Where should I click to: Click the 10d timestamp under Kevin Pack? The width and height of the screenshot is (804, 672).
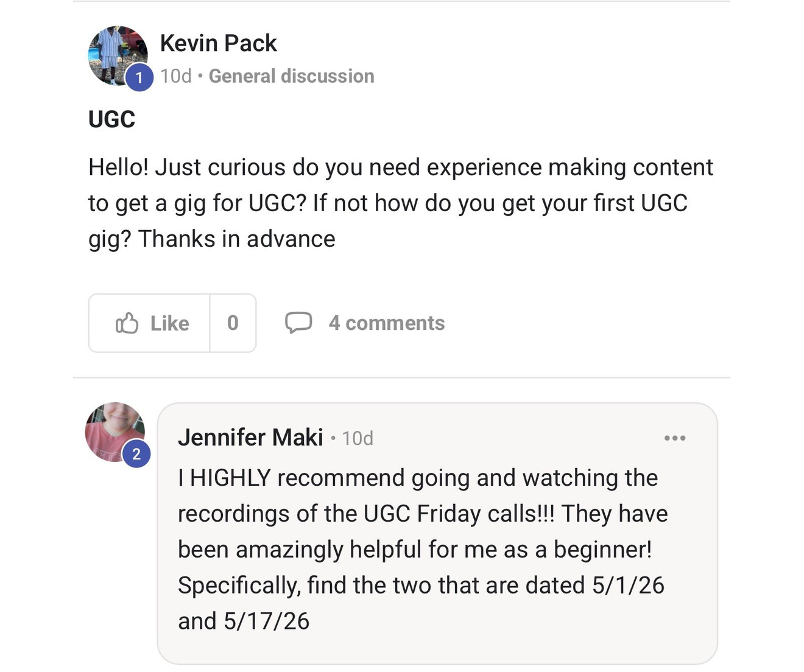pos(176,76)
